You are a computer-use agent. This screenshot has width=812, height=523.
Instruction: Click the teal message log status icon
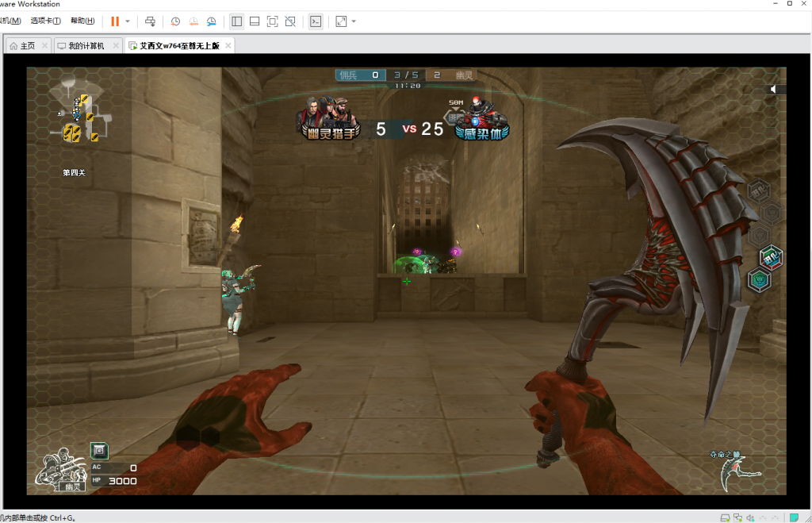pyautogui.click(x=794, y=517)
